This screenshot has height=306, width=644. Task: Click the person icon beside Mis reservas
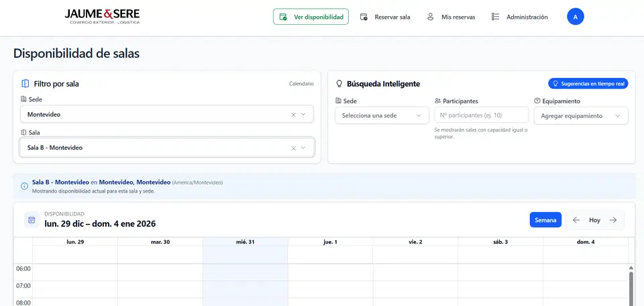click(431, 17)
